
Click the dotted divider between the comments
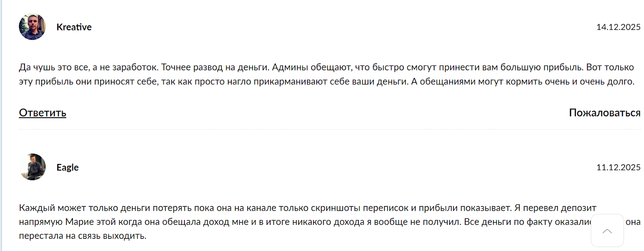point(329,130)
